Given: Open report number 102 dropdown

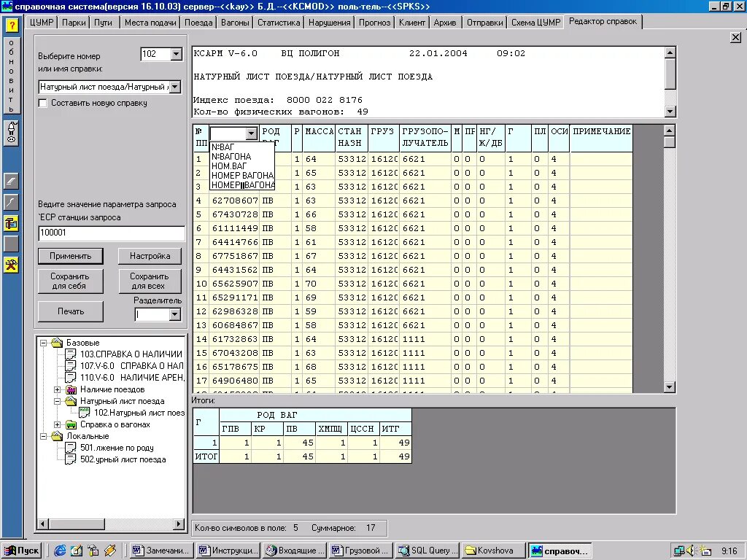Looking at the screenshot, I should click(176, 54).
